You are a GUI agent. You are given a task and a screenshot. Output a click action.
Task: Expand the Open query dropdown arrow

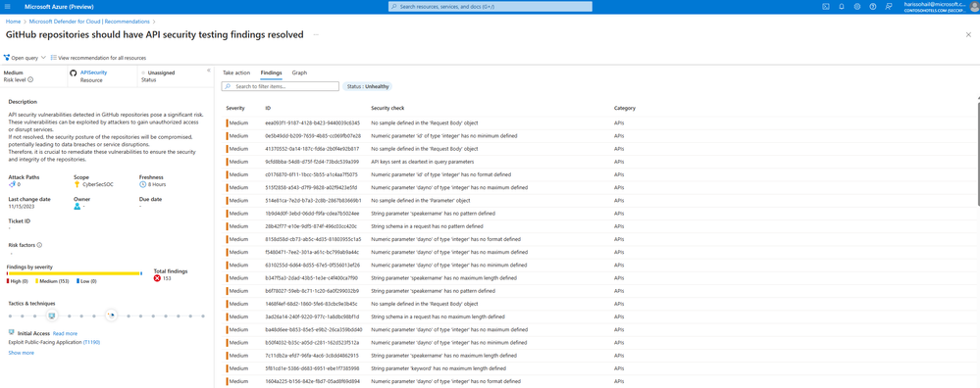(44, 58)
